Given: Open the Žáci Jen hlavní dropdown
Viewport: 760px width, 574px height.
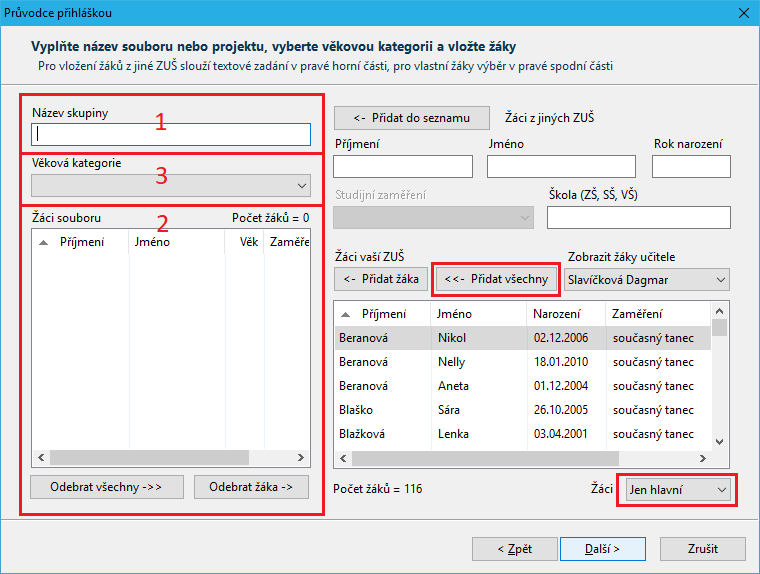Looking at the screenshot, I should 677,489.
